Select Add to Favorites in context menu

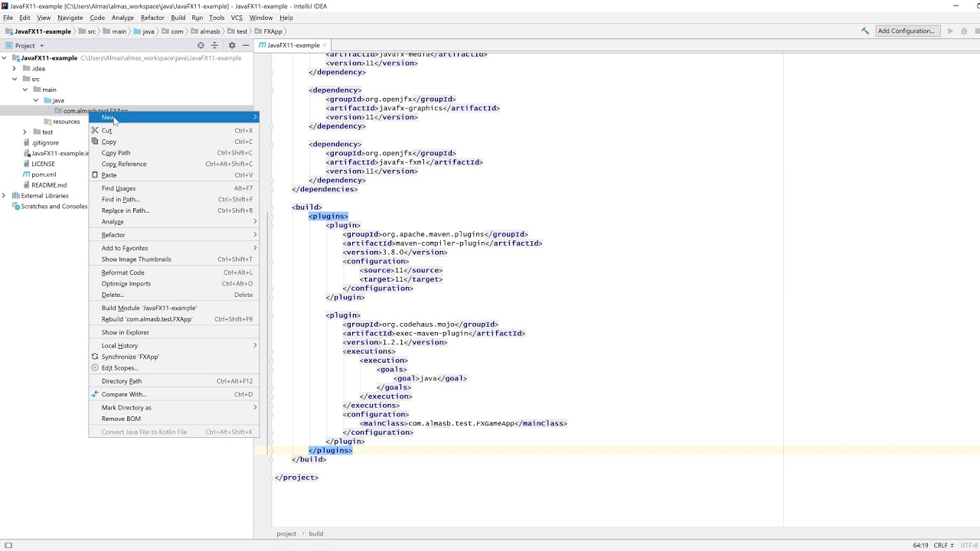(174, 248)
